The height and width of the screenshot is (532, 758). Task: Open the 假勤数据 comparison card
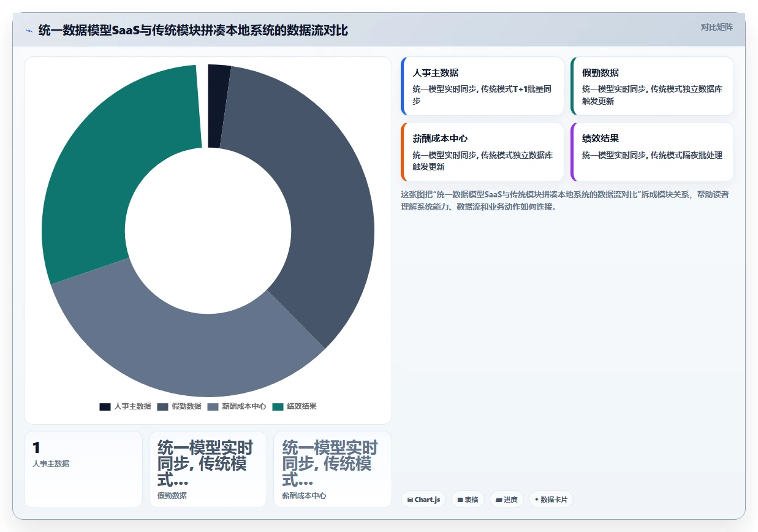652,86
